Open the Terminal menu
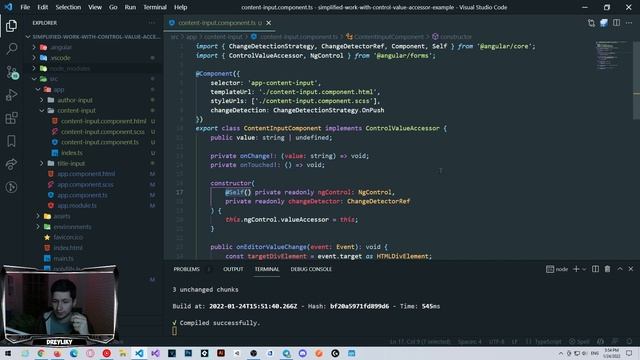The image size is (640, 360). point(155,7)
